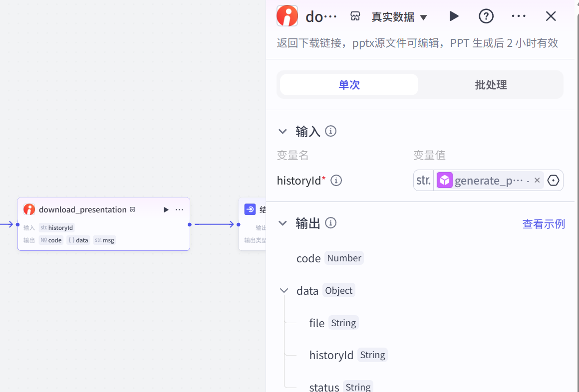The image size is (579, 392).
Task: Close the download_presentation settings panel
Action: 551,16
